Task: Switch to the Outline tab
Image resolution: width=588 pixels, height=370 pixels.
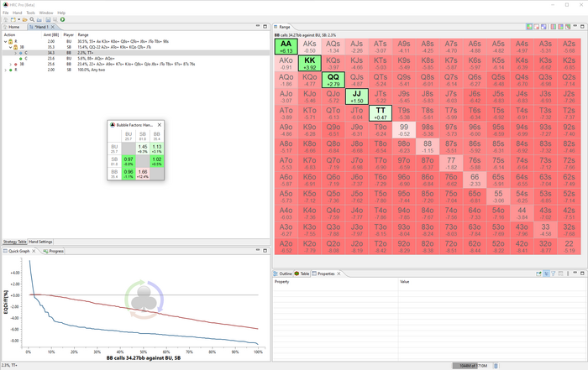Action: pyautogui.click(x=283, y=274)
